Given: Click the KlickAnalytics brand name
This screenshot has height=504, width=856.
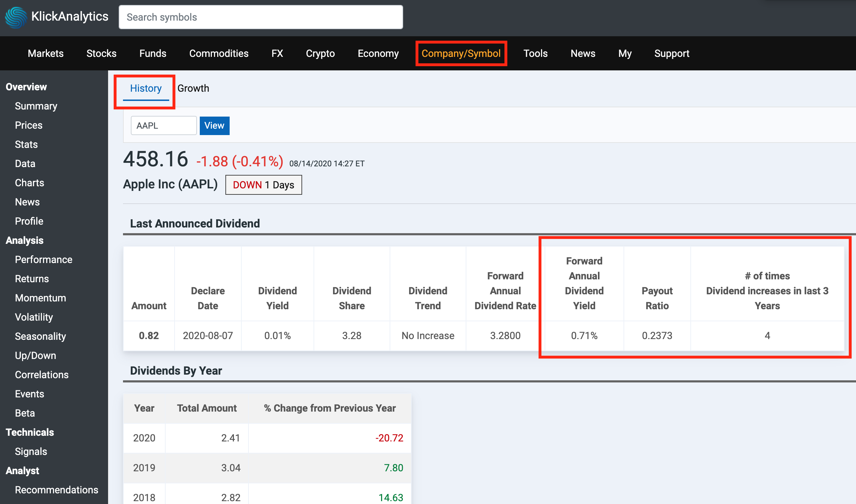Looking at the screenshot, I should (70, 16).
